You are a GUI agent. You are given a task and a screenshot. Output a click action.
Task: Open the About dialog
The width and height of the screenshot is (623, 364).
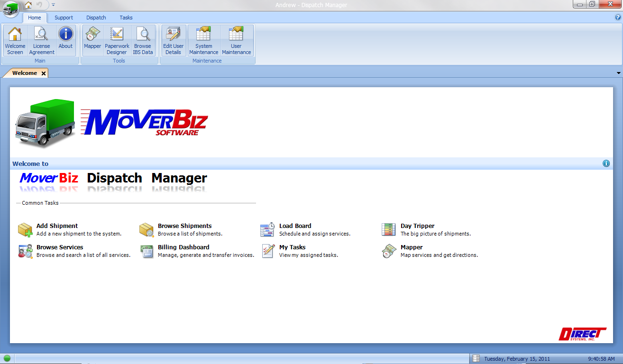point(65,40)
